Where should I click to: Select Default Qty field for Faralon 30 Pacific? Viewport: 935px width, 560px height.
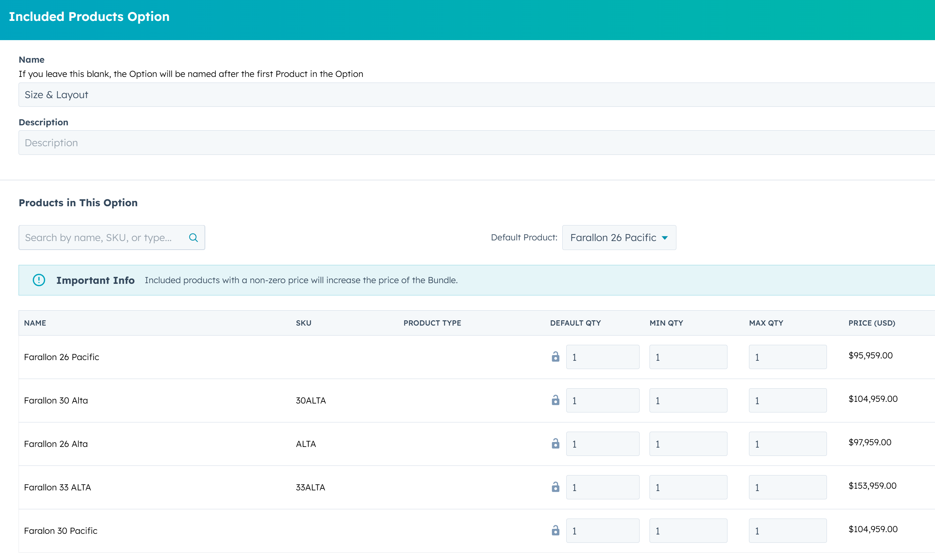coord(602,530)
